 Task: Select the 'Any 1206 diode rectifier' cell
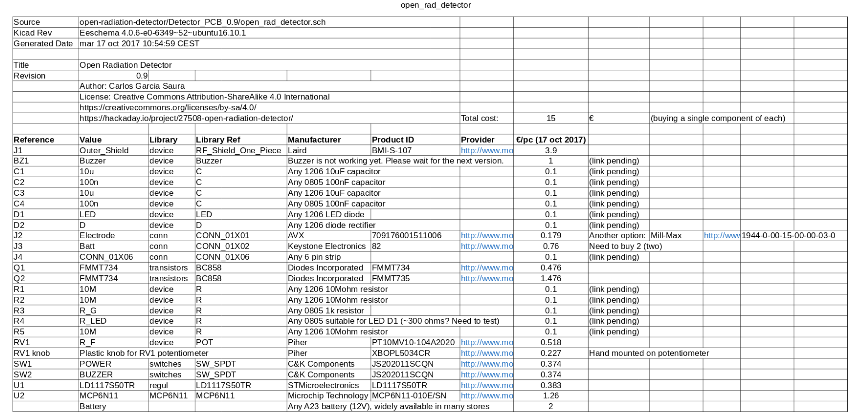332,225
